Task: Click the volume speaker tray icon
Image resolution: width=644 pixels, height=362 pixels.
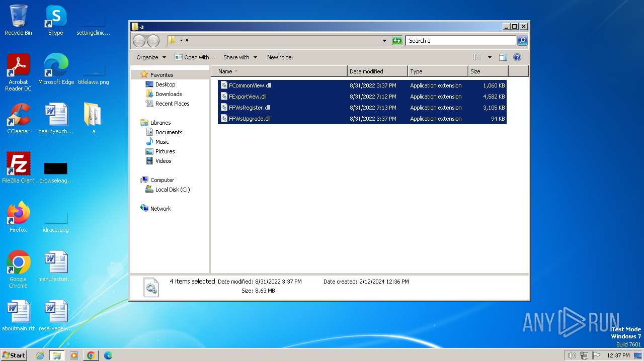Action: click(x=572, y=355)
